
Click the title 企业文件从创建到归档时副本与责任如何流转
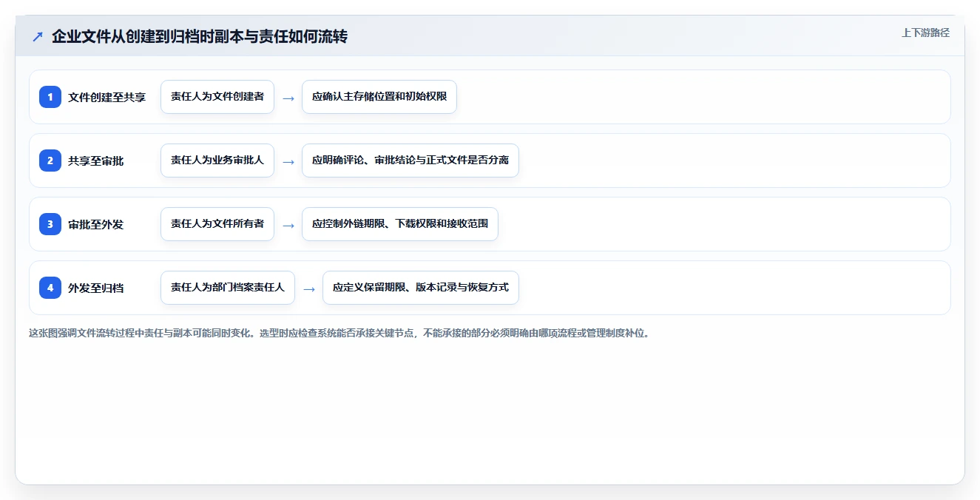200,36
